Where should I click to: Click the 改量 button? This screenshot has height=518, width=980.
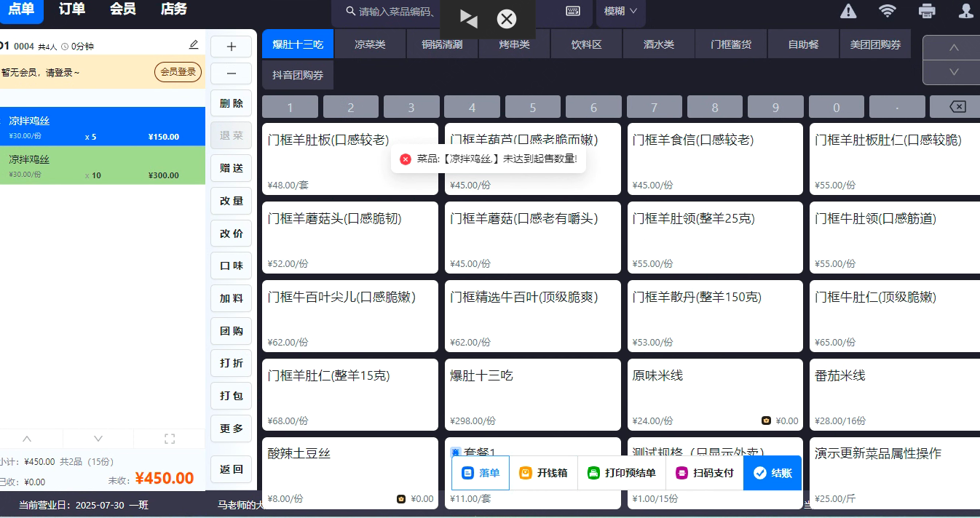pos(232,201)
